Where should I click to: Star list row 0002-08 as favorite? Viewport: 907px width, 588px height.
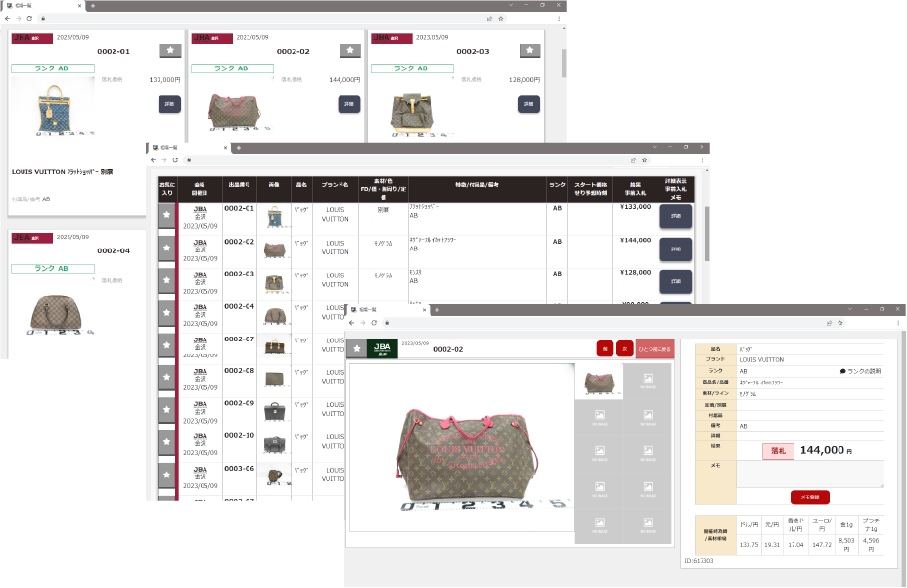click(x=166, y=377)
